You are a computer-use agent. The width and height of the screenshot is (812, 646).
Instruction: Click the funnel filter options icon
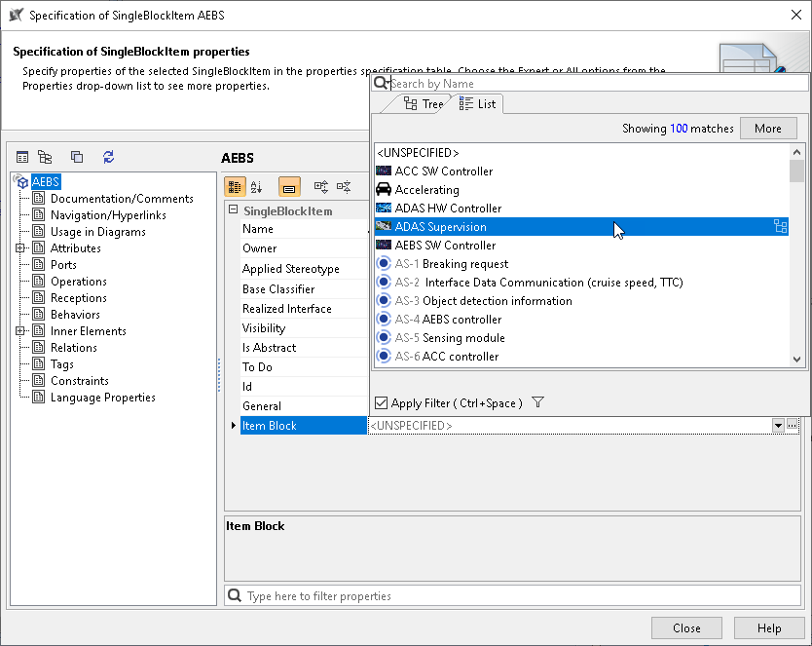(x=538, y=403)
